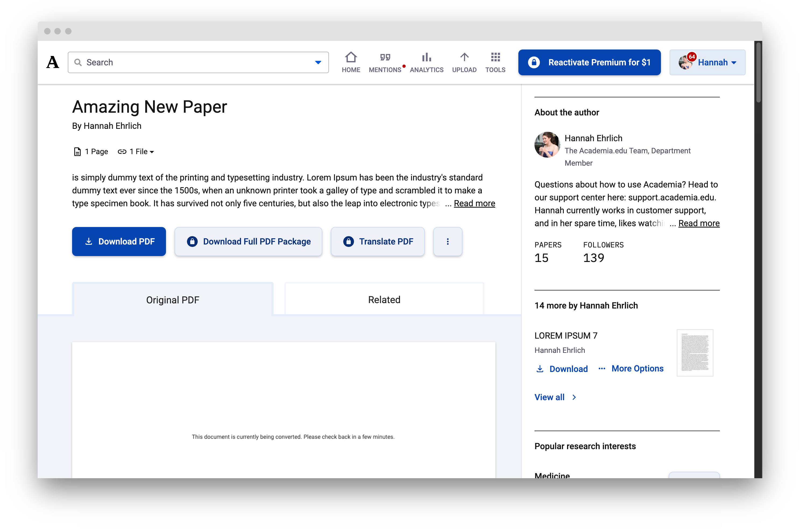Open the three-dot more actions button

(x=448, y=242)
